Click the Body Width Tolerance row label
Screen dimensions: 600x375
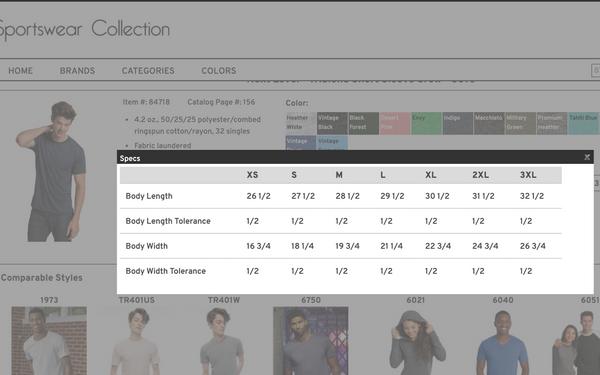coord(166,271)
